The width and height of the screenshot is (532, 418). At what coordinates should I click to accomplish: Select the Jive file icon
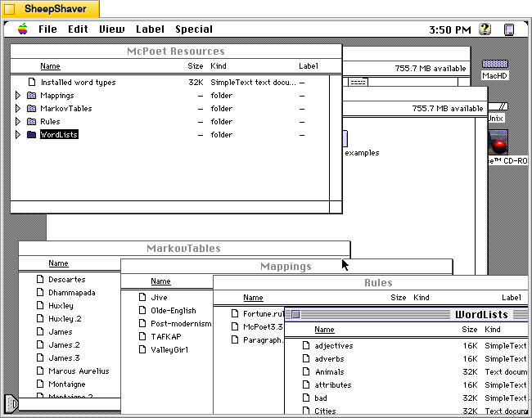coord(141,298)
